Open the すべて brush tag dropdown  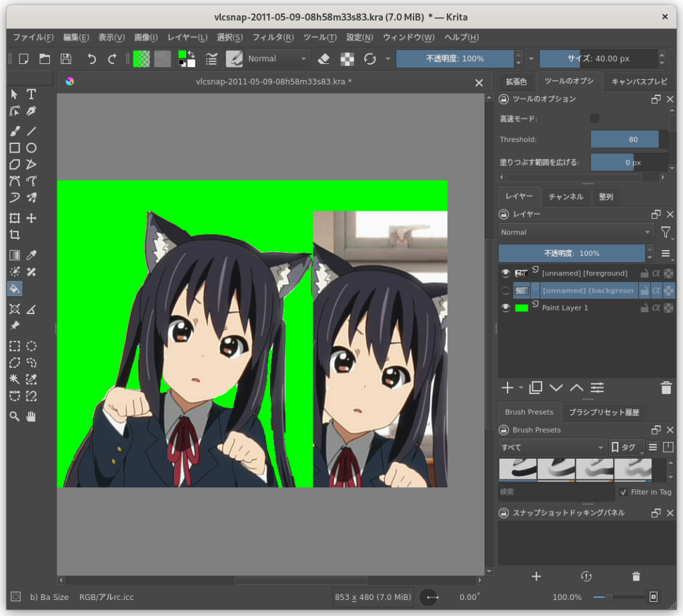pos(552,447)
